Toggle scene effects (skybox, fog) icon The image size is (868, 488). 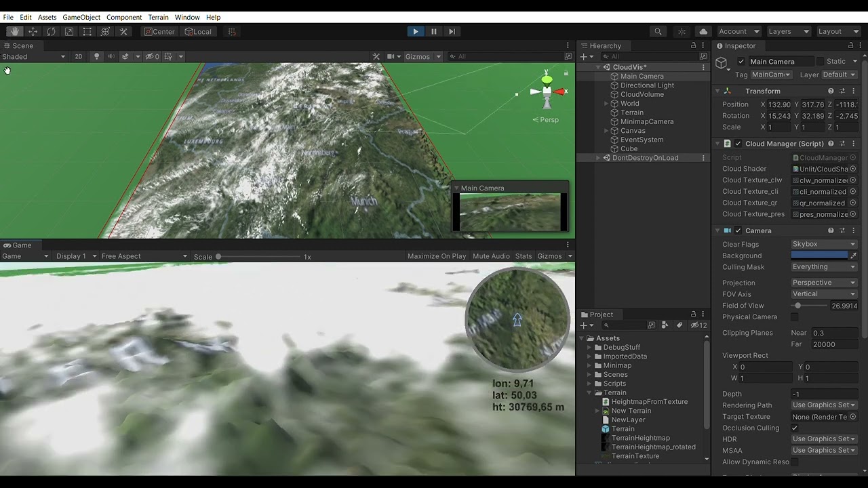pyautogui.click(x=125, y=56)
